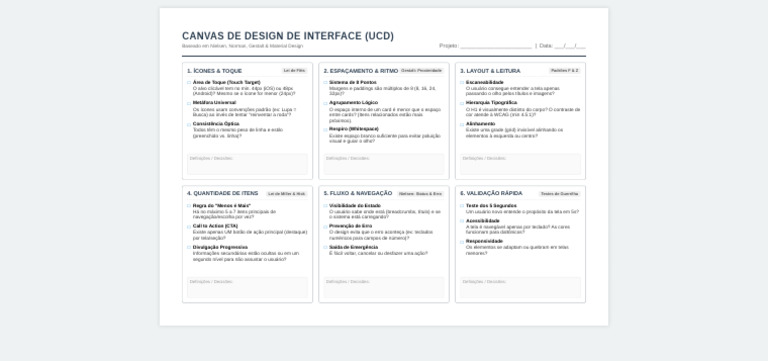Image resolution: width=768 pixels, height=361 pixels.
Task: Click the Lei de Miller & Hick badge
Action: point(287,194)
